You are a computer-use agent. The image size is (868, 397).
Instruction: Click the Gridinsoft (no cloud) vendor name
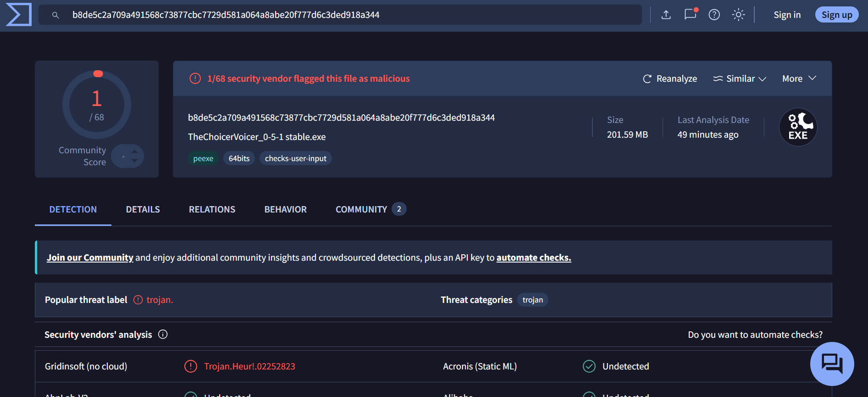86,366
